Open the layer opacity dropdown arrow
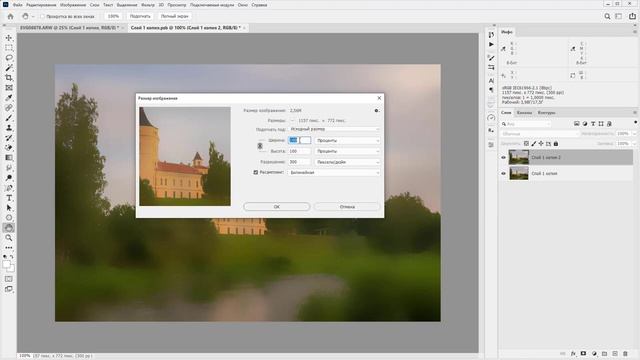 [634, 134]
